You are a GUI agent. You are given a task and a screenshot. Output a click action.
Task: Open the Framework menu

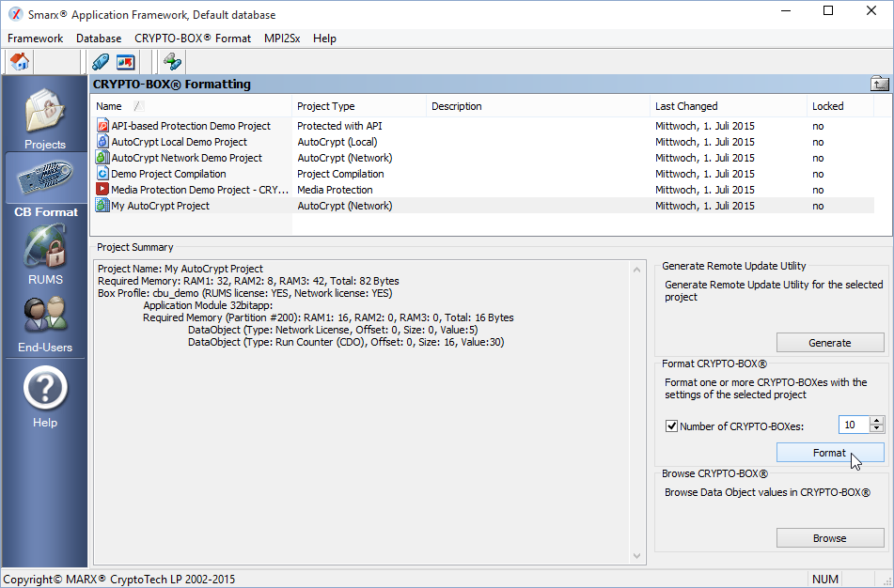pyautogui.click(x=35, y=39)
